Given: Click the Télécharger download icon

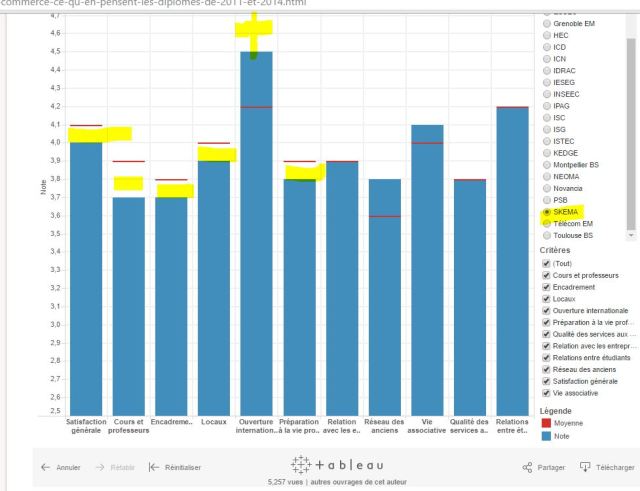Looking at the screenshot, I should pyautogui.click(x=585, y=467).
